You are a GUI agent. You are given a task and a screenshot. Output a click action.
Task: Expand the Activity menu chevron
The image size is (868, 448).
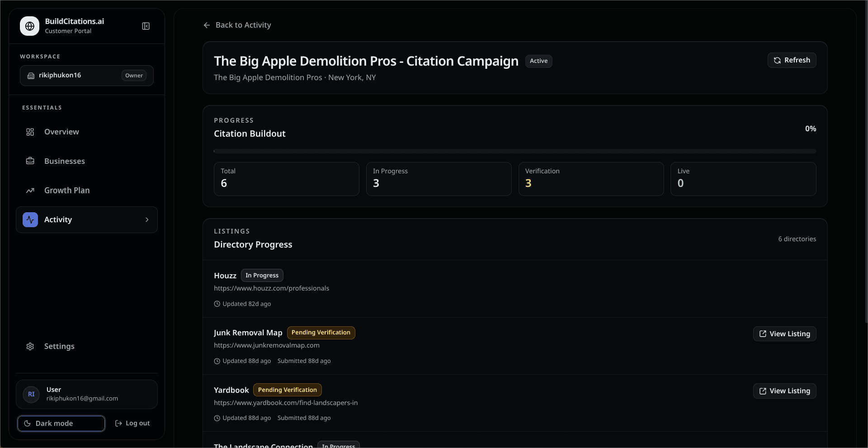147,220
